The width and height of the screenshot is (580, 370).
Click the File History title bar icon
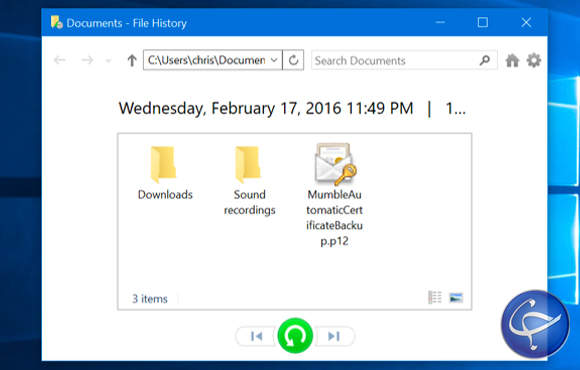click(57, 22)
